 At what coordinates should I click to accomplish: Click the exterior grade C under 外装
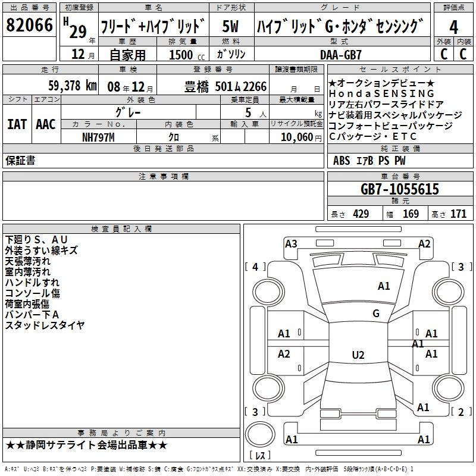(x=444, y=54)
